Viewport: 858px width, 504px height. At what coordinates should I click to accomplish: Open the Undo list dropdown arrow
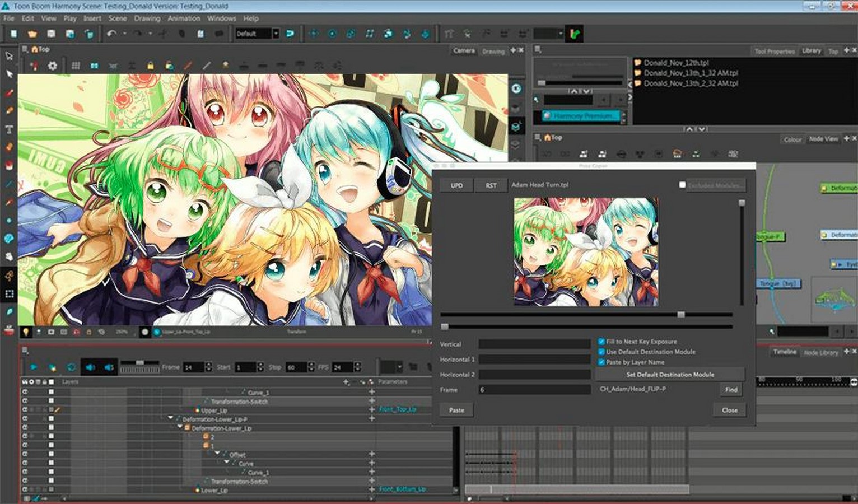tap(124, 34)
